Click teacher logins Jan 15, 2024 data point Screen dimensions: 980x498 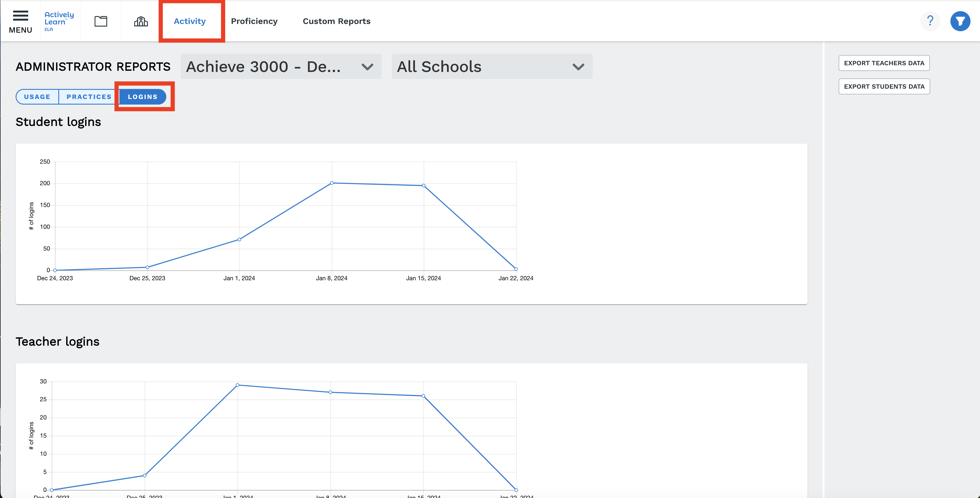(423, 396)
